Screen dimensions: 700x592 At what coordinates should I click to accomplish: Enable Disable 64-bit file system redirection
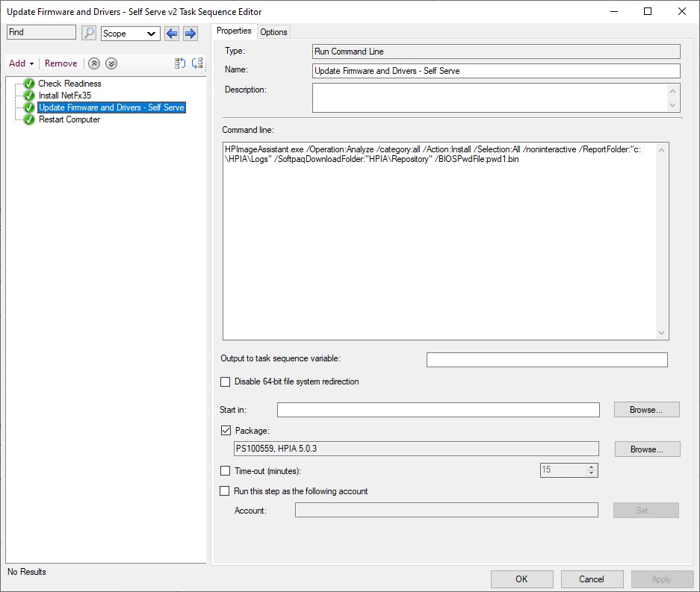tap(226, 381)
